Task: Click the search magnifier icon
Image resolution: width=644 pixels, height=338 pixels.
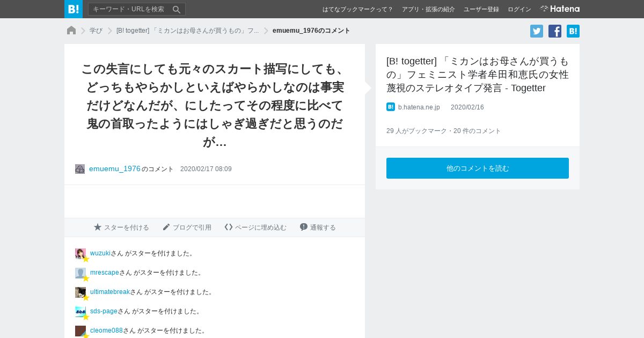Action: pos(177,9)
